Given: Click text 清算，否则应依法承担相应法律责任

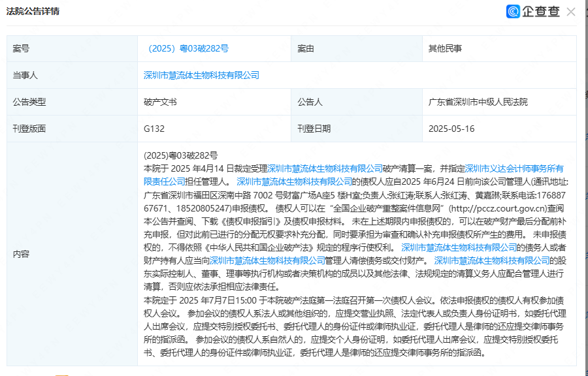Looking at the screenshot, I should coord(212,287).
